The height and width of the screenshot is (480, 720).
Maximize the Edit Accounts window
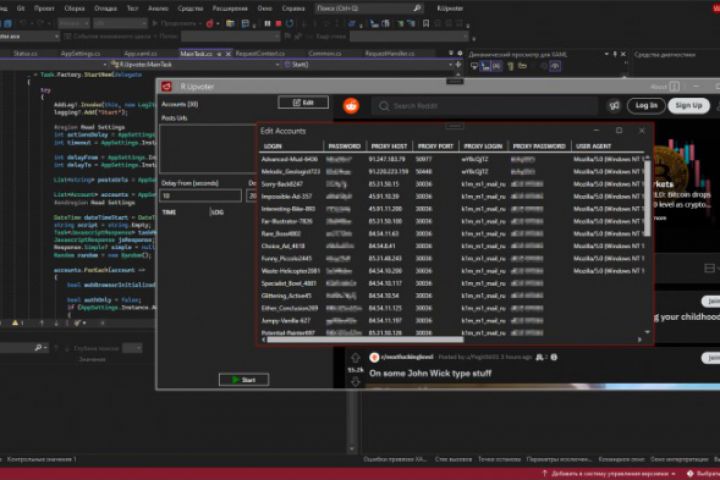[x=619, y=130]
